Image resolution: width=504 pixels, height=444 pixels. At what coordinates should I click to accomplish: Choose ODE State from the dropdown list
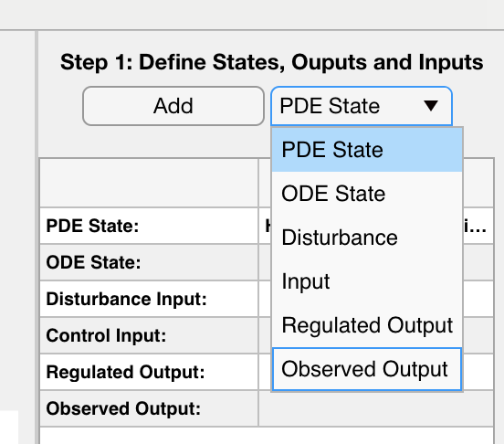[x=367, y=194]
